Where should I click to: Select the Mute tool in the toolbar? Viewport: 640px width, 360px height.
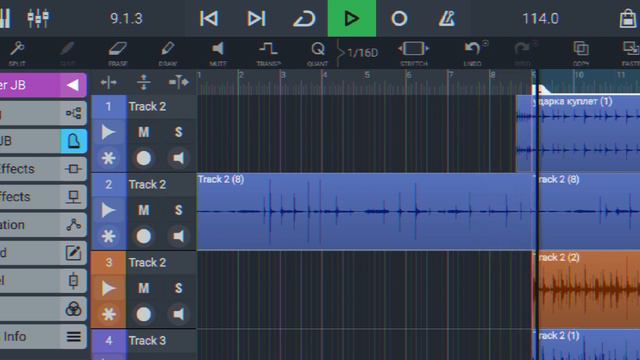pos(218,53)
